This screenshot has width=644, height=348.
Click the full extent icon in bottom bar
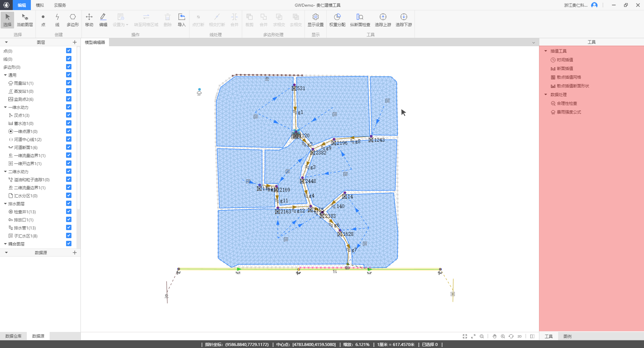pos(465,336)
